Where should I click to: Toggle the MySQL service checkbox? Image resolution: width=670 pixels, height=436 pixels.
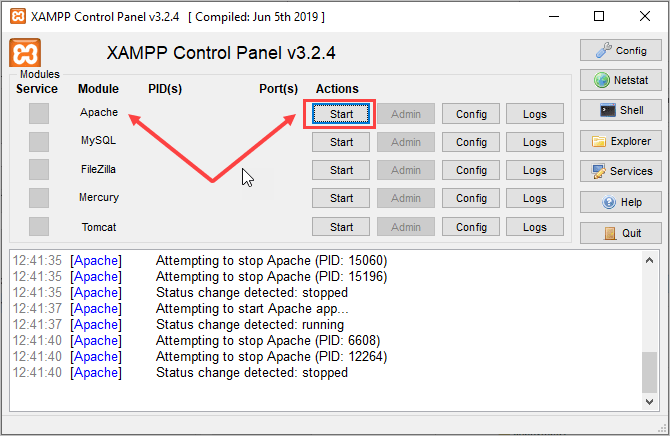point(39,141)
